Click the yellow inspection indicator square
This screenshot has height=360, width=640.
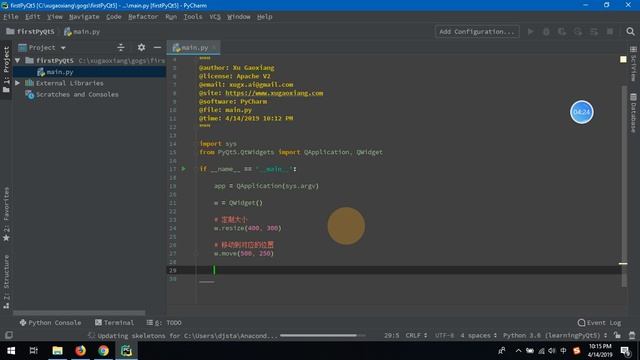coord(623,60)
